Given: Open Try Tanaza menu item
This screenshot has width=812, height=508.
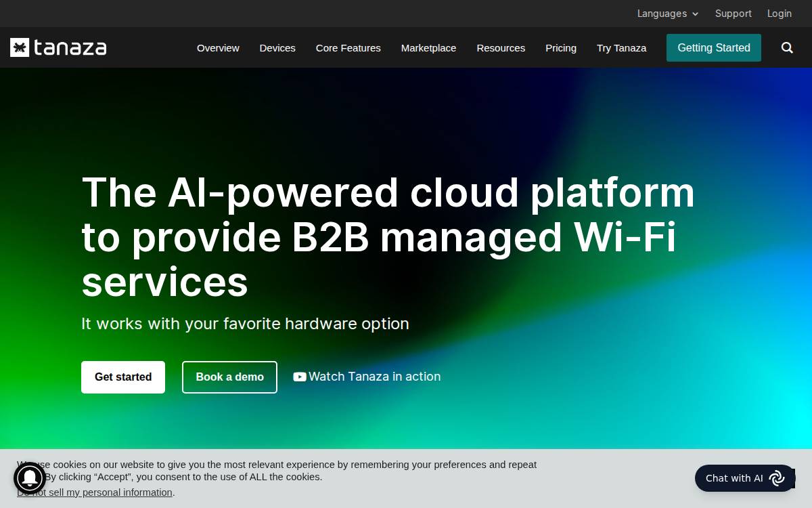Looking at the screenshot, I should tap(621, 48).
